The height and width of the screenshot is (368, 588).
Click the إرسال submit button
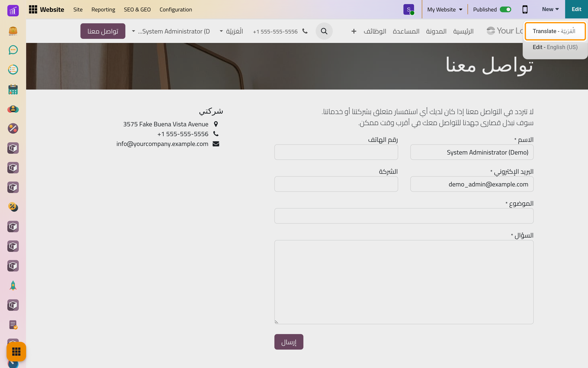[x=289, y=342]
